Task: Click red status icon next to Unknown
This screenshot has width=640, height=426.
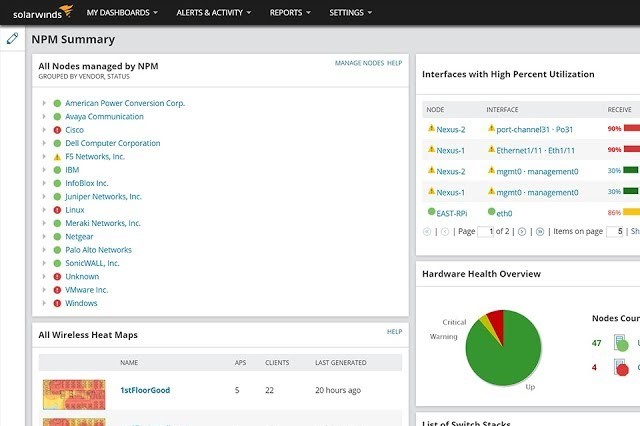Action: coord(57,277)
